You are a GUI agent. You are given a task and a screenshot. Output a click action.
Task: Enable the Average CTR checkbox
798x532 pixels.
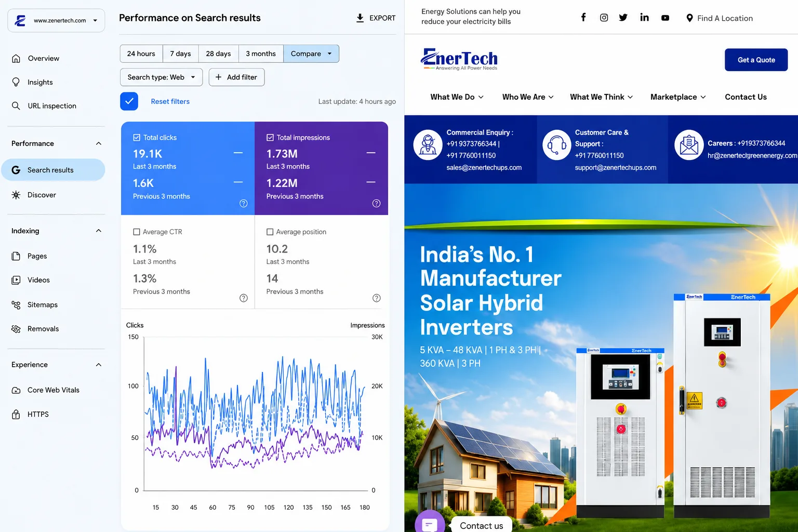pyautogui.click(x=137, y=232)
